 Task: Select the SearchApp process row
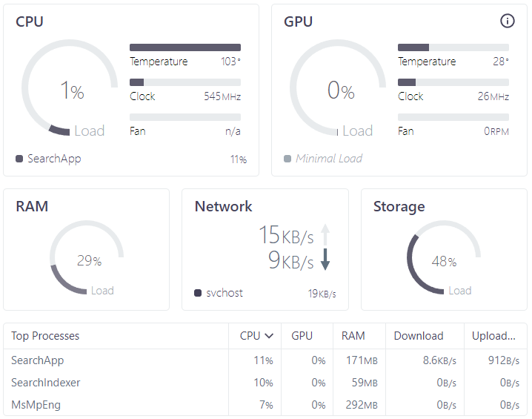click(265, 360)
